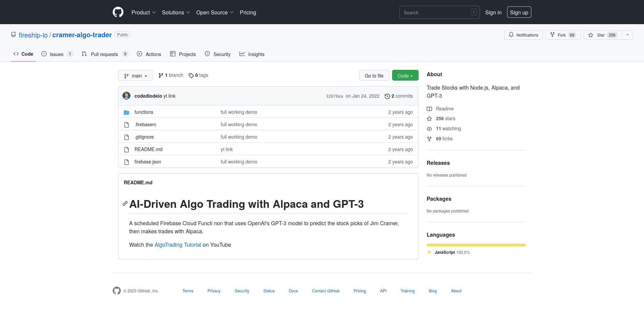This screenshot has width=644, height=334.
Task: Click the Sign in link
Action: tap(493, 12)
